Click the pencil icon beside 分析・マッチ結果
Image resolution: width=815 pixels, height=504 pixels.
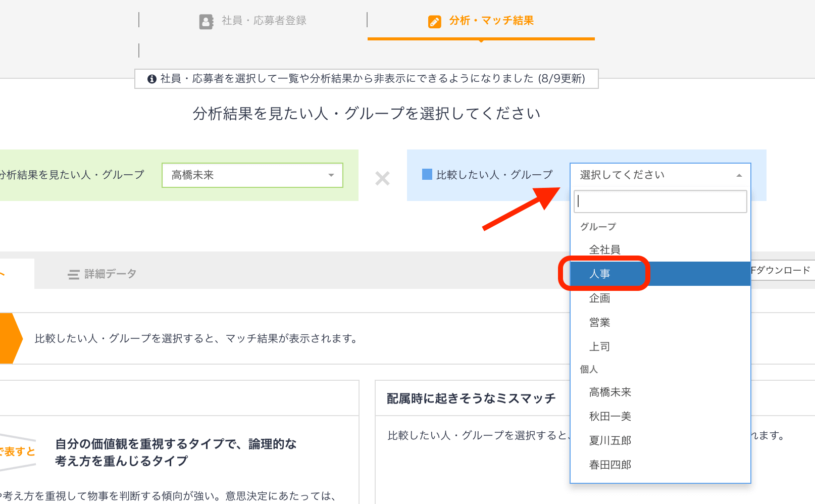click(x=434, y=21)
